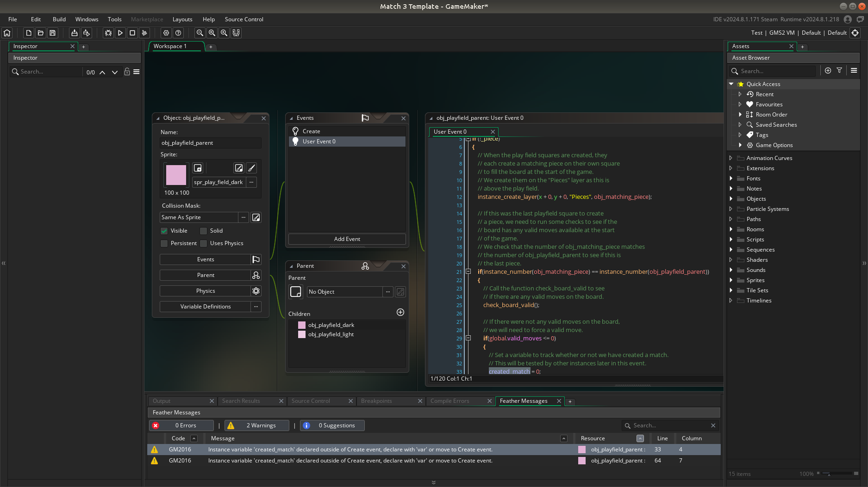Screen dimensions: 868x487
Task: Open Game Options gear icon in toolbar
Action: (166, 33)
